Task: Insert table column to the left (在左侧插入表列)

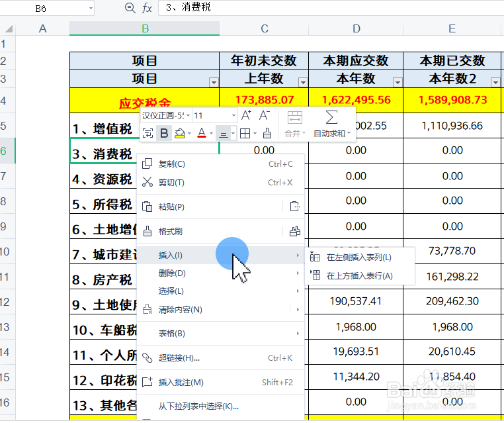Action: pyautogui.click(x=360, y=258)
